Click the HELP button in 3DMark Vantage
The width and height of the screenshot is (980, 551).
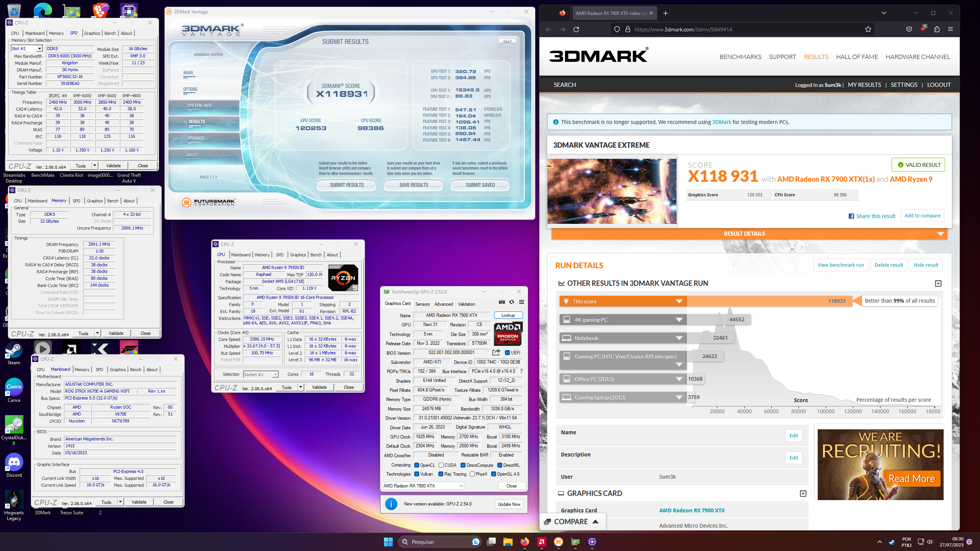click(x=507, y=42)
